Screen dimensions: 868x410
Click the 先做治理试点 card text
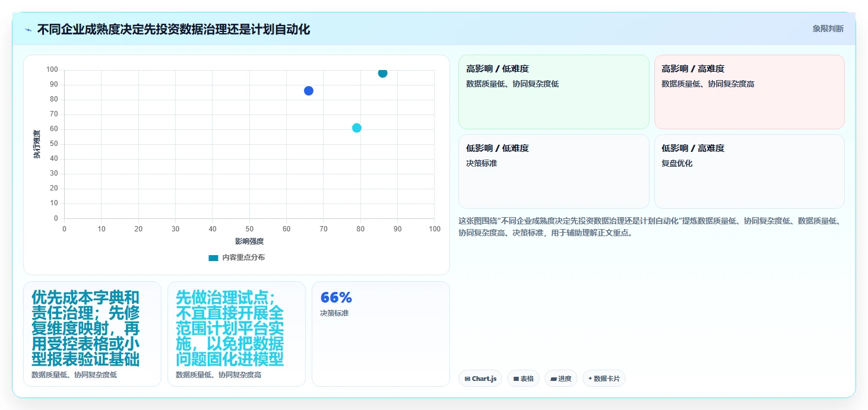pyautogui.click(x=230, y=328)
